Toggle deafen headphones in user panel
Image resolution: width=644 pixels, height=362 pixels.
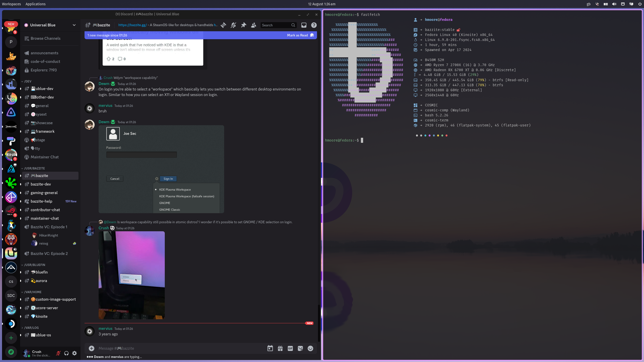66,353
